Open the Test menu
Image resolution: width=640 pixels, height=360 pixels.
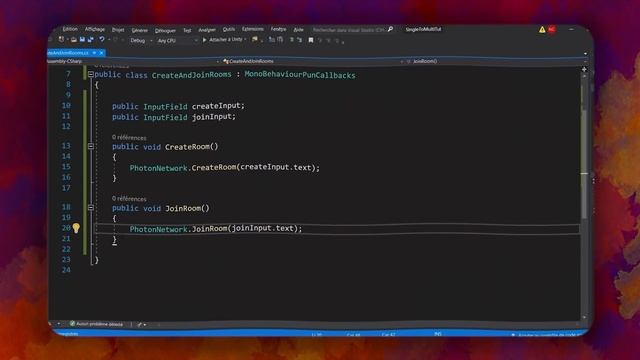coord(187,31)
